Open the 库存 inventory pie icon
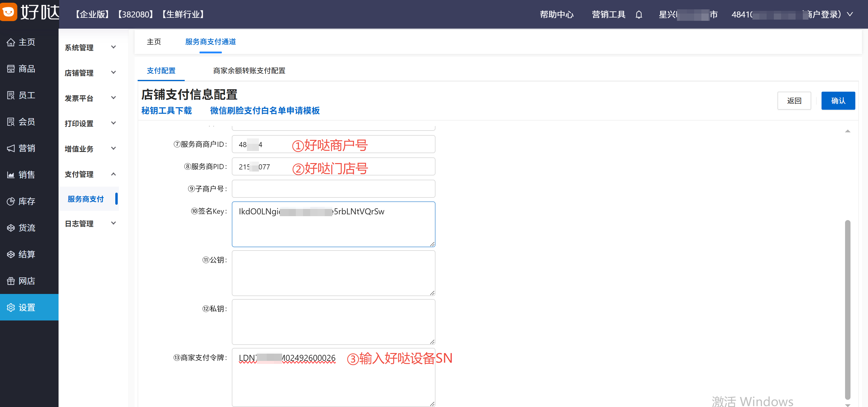 (11, 201)
